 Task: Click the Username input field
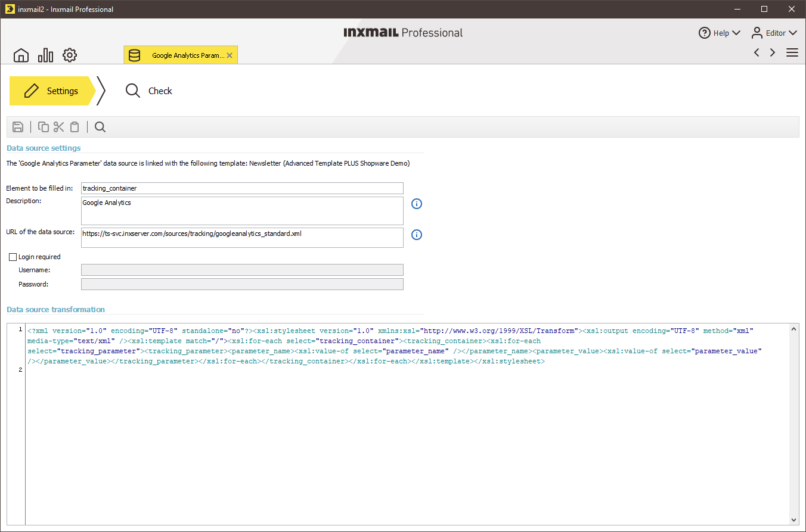242,270
